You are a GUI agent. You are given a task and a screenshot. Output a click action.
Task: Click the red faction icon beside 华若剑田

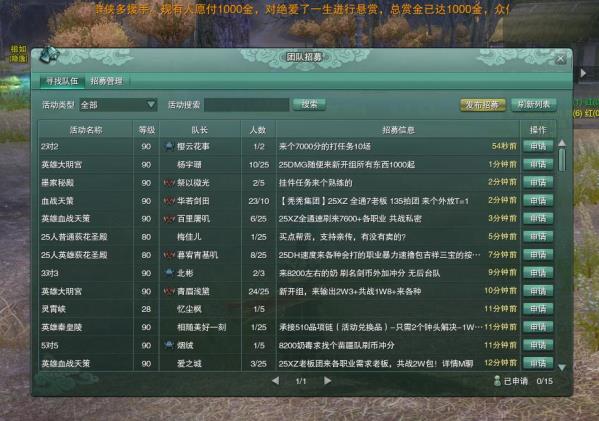click(168, 201)
